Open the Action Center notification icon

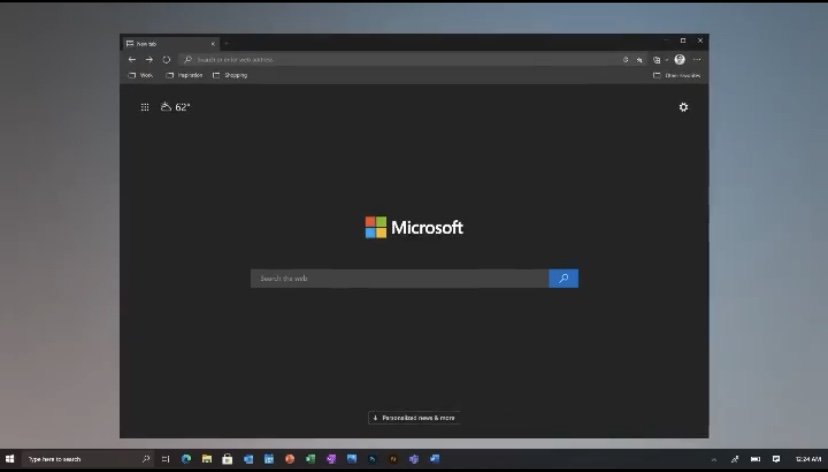[x=776, y=459]
